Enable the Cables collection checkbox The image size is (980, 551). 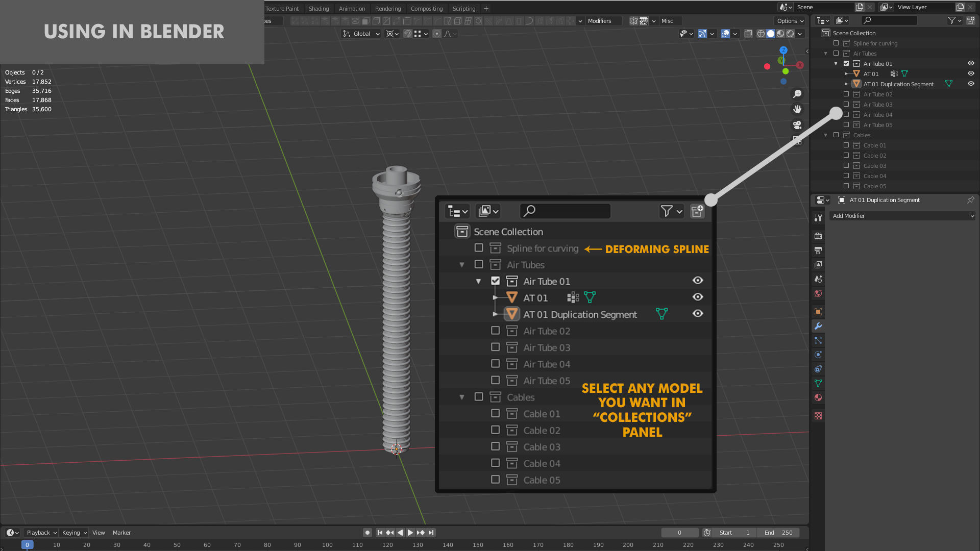click(x=836, y=135)
